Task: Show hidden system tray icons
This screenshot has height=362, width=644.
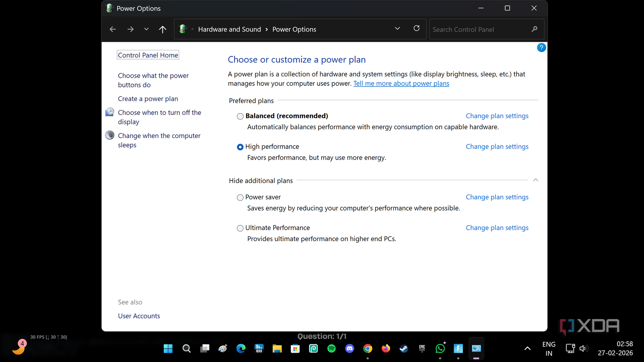Action: click(527, 348)
